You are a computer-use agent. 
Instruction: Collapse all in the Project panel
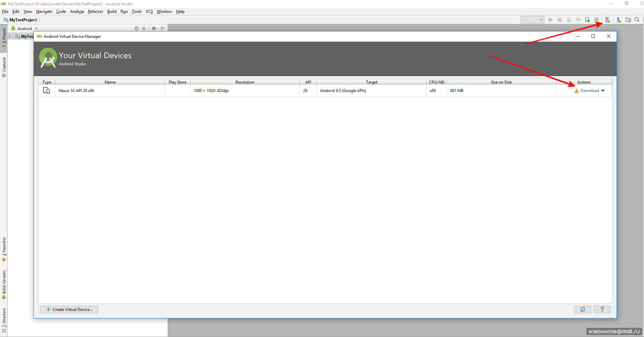(x=144, y=28)
